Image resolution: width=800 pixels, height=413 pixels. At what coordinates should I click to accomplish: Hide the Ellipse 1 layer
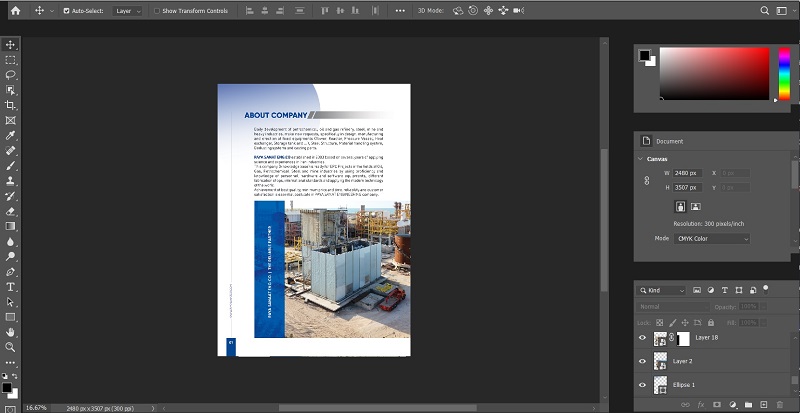[x=642, y=385]
